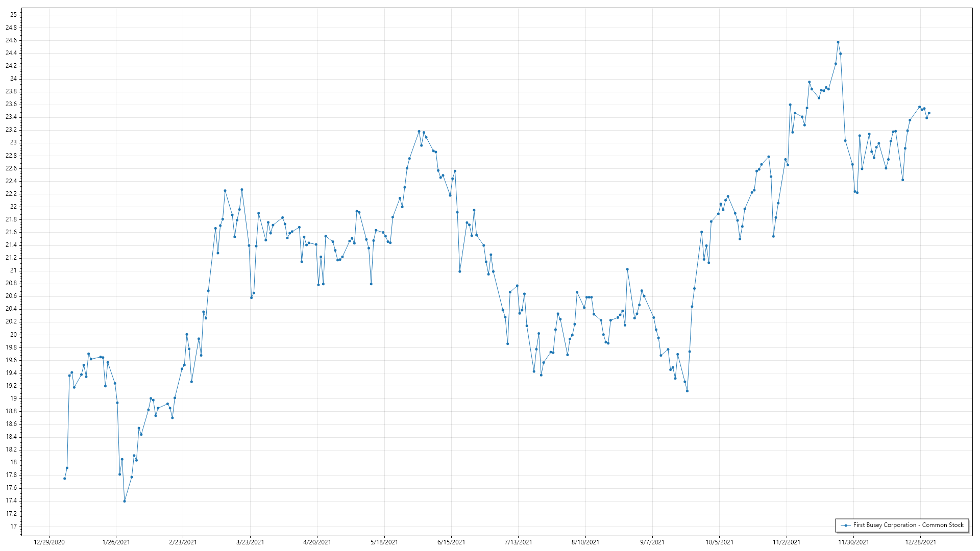Click the 23 label on the y-axis

13,142
